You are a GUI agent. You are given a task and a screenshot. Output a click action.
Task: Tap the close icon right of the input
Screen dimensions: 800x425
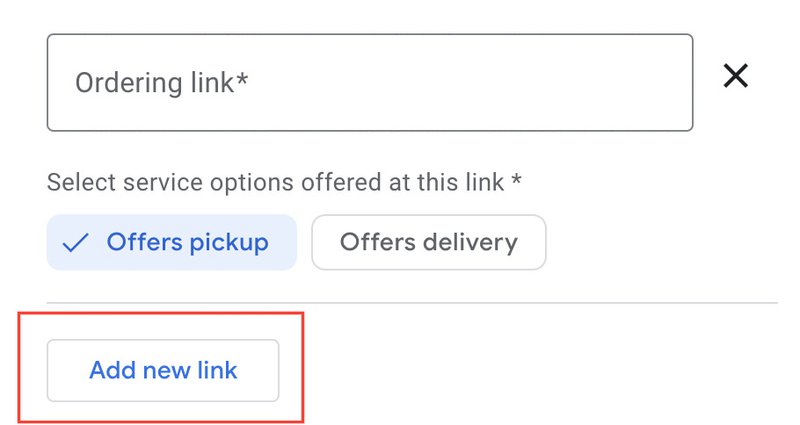point(736,76)
